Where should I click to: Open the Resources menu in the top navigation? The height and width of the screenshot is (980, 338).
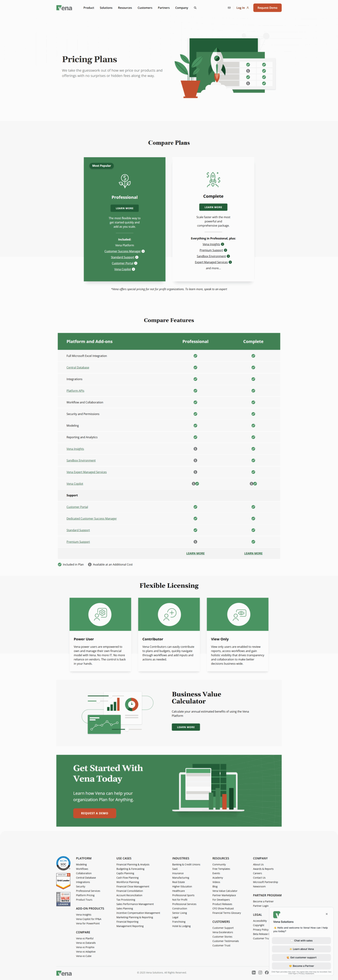point(125,8)
